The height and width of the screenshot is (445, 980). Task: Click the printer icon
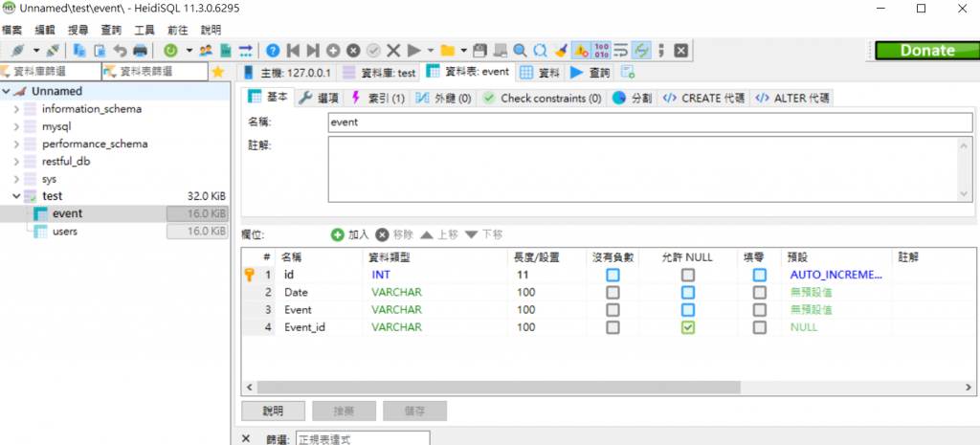pos(140,50)
